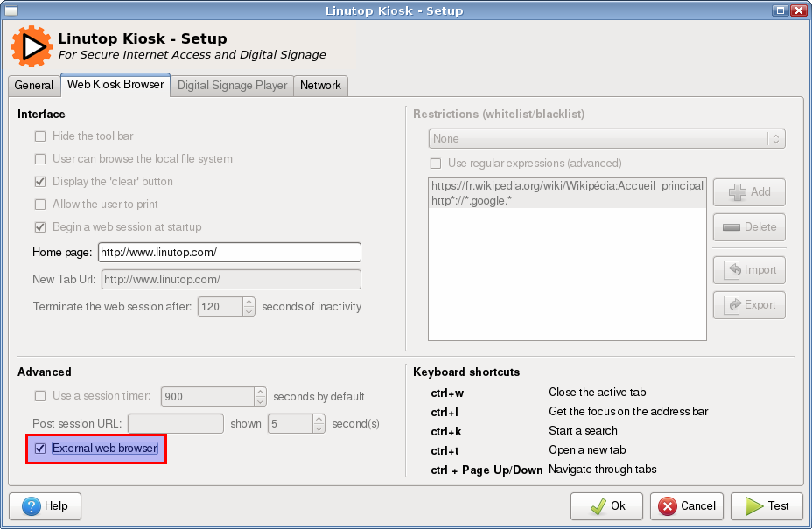This screenshot has width=812, height=529.
Task: Click the 'Interface' section heading
Action: coord(41,115)
